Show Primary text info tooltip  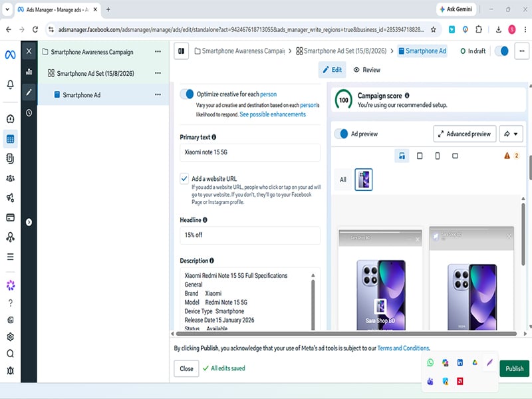(x=213, y=137)
